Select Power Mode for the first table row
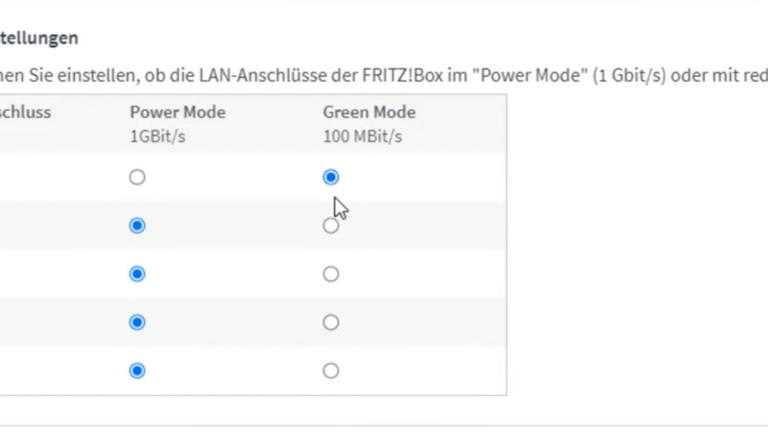This screenshot has width=768, height=432. [137, 177]
